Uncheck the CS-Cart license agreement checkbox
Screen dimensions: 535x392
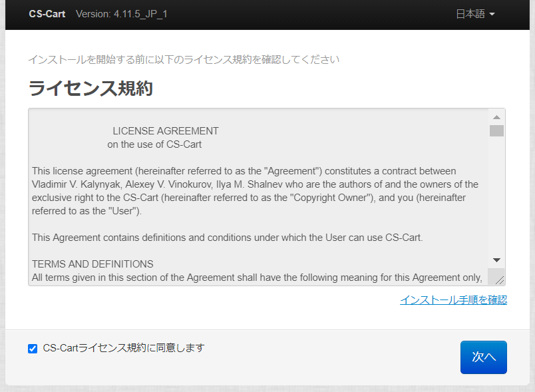33,349
